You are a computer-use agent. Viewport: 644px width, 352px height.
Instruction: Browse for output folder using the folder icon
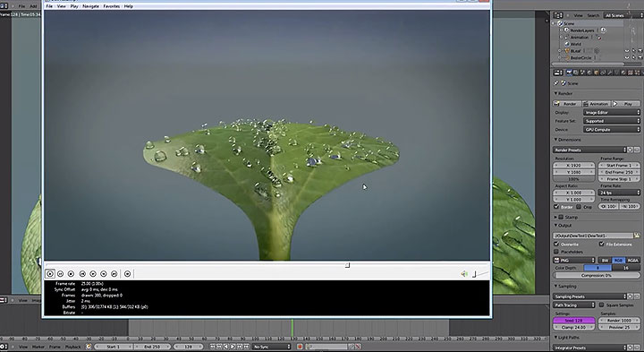637,236
